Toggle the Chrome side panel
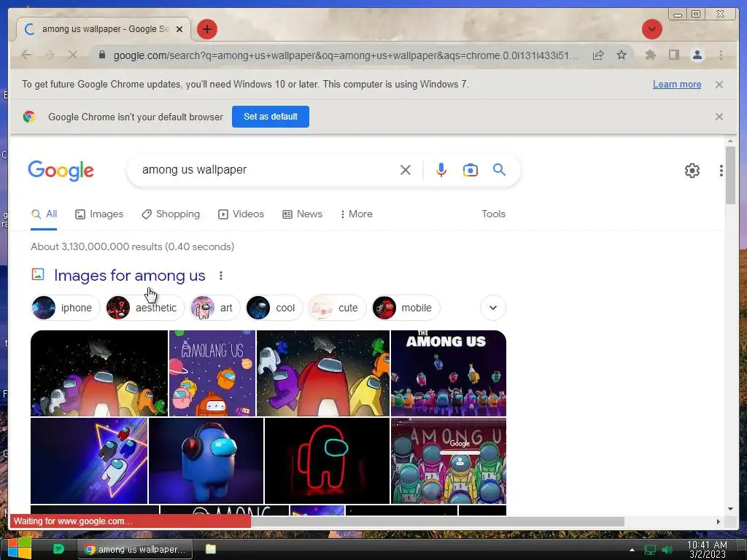Viewport: 747px width, 560px height. click(673, 55)
